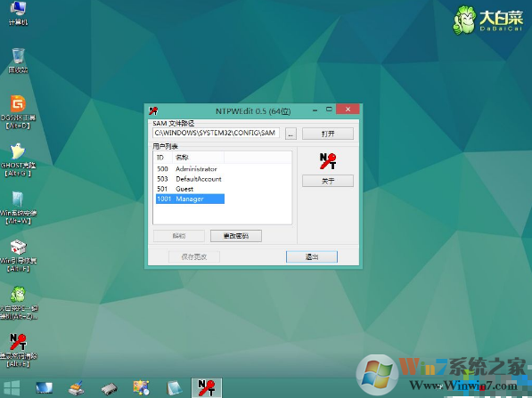This screenshot has width=532, height=398.
Task: Click the 打开 (Open) button
Action: (x=328, y=134)
